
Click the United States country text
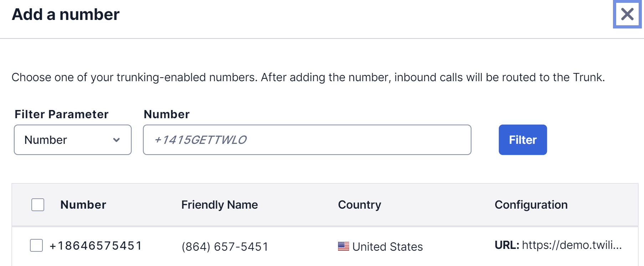[x=387, y=246]
